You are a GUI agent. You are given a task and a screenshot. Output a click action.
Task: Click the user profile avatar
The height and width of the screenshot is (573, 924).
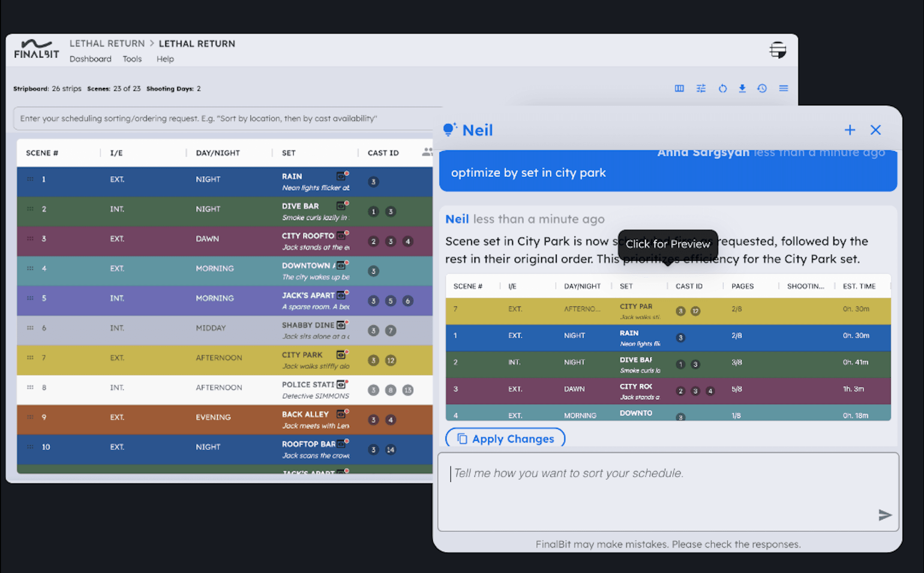(x=777, y=50)
